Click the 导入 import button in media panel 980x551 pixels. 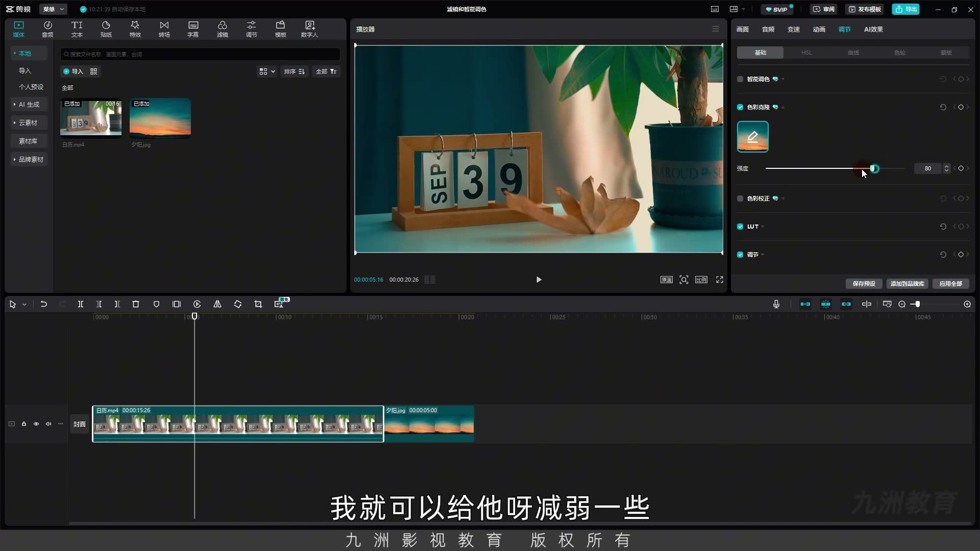(73, 71)
